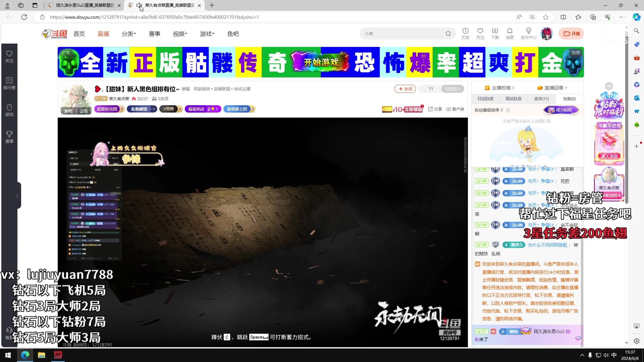This screenshot has height=362, width=644.
Task: Switch to the 周活跃度 tab
Action: [513, 99]
